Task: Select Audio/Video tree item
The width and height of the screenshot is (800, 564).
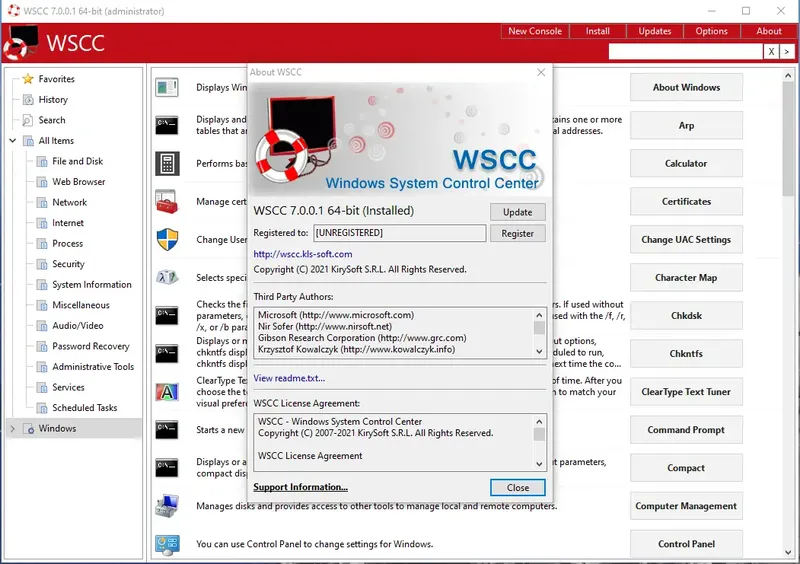Action: 78,326
